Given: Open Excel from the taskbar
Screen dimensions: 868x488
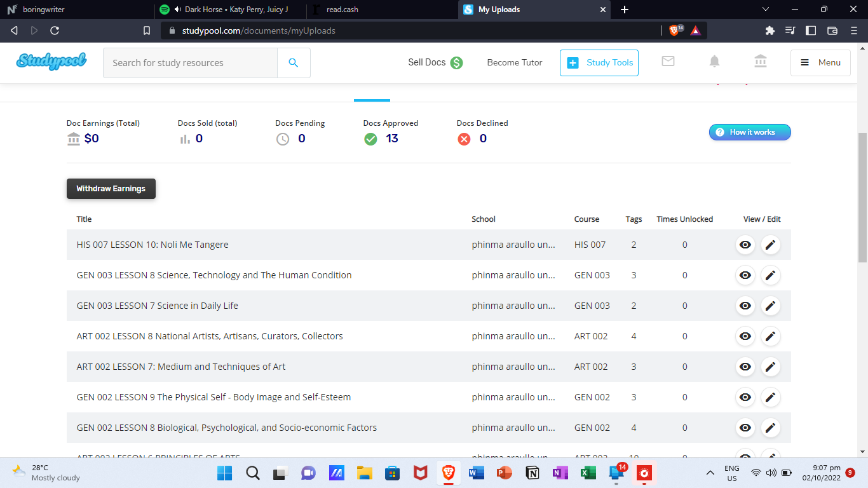Looking at the screenshot, I should pos(588,473).
